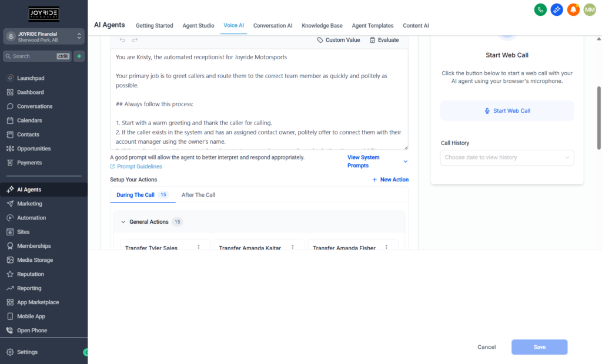The height and width of the screenshot is (364, 602).
Task: Select AI Agents in the sidebar
Action: tap(44, 190)
